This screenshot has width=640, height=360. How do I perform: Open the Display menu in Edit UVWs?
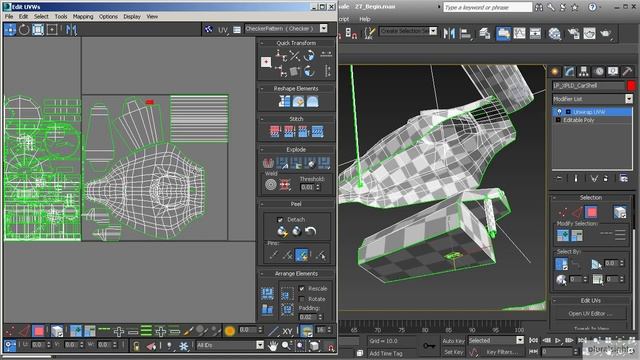(132, 17)
